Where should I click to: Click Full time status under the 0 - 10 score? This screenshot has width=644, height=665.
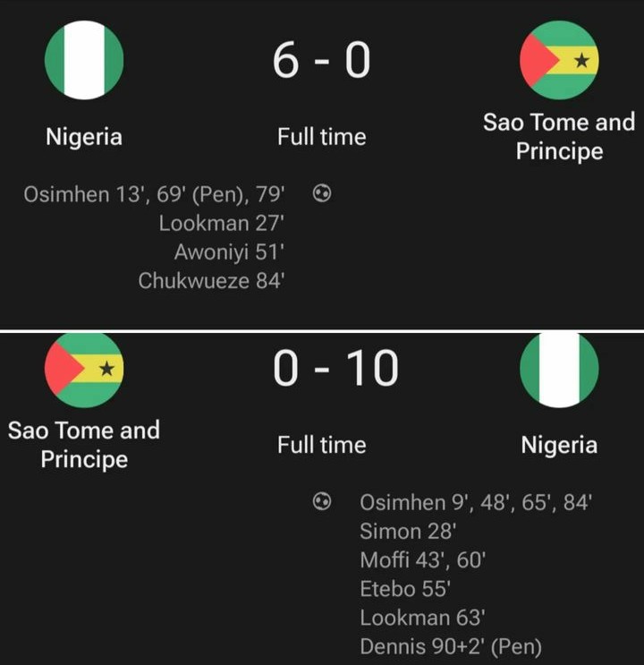click(322, 445)
